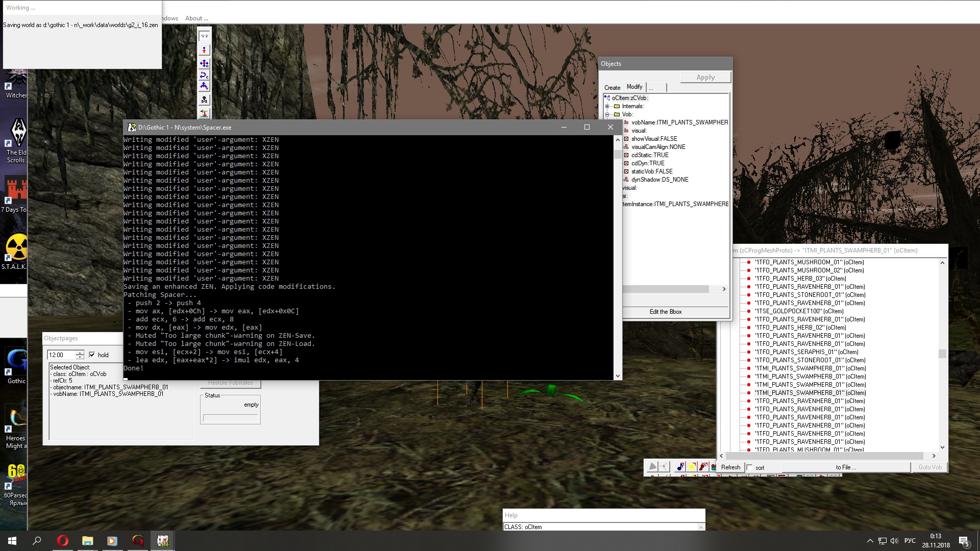Click the yellow sun light icon
Image resolution: width=980 pixels, height=551 pixels.
coord(692,467)
